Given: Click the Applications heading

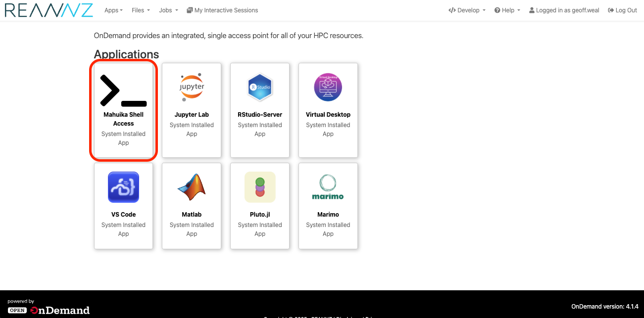Looking at the screenshot, I should pos(126,54).
